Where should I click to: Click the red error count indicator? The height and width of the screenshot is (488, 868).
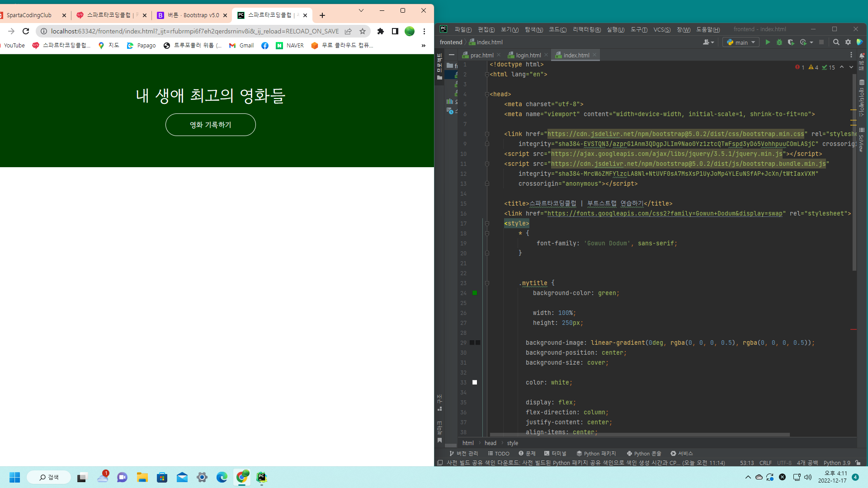[x=799, y=67]
